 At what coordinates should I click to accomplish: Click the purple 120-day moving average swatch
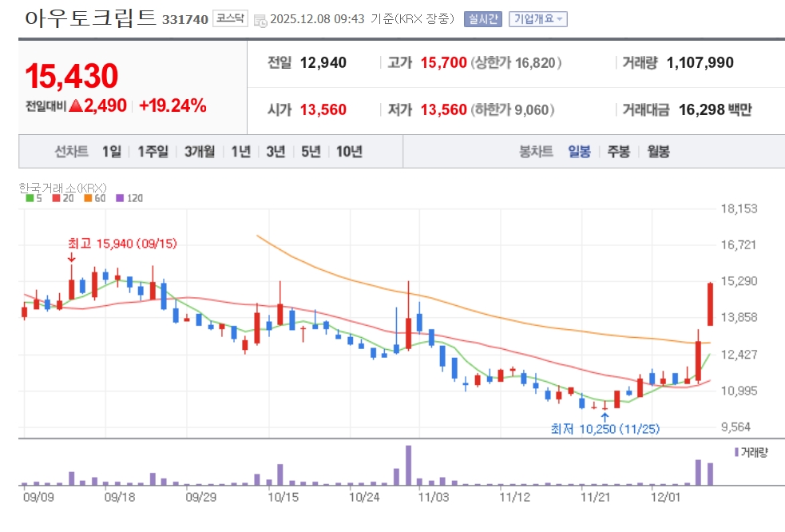(x=120, y=198)
